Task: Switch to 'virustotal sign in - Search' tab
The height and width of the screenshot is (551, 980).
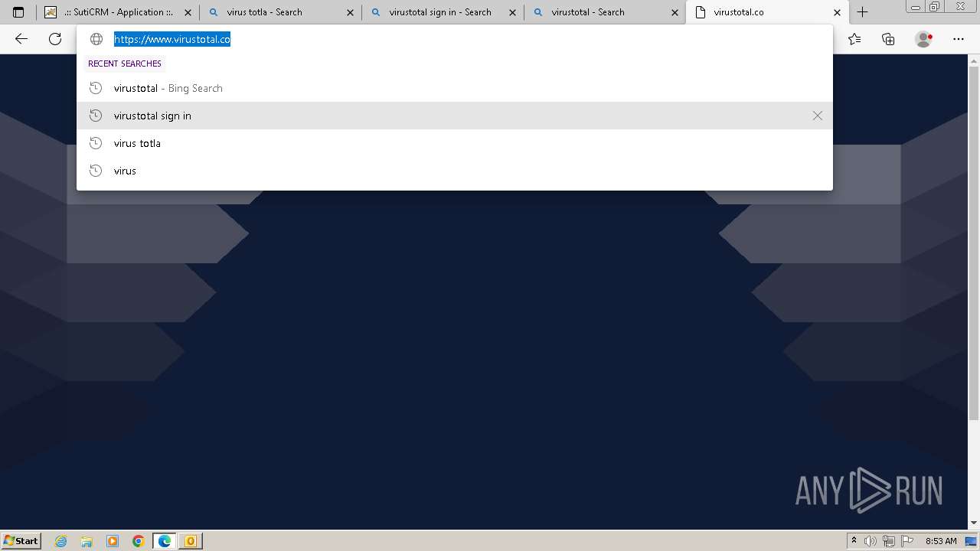Action: [x=443, y=12]
